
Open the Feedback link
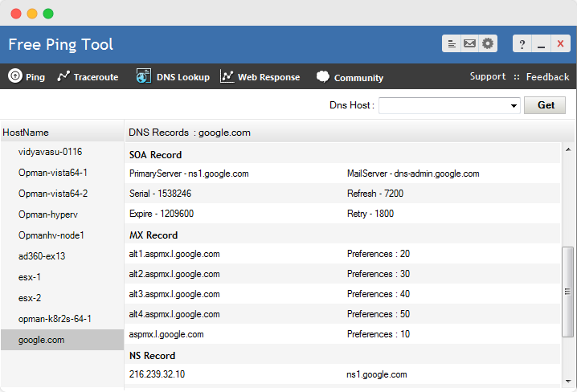click(x=547, y=77)
